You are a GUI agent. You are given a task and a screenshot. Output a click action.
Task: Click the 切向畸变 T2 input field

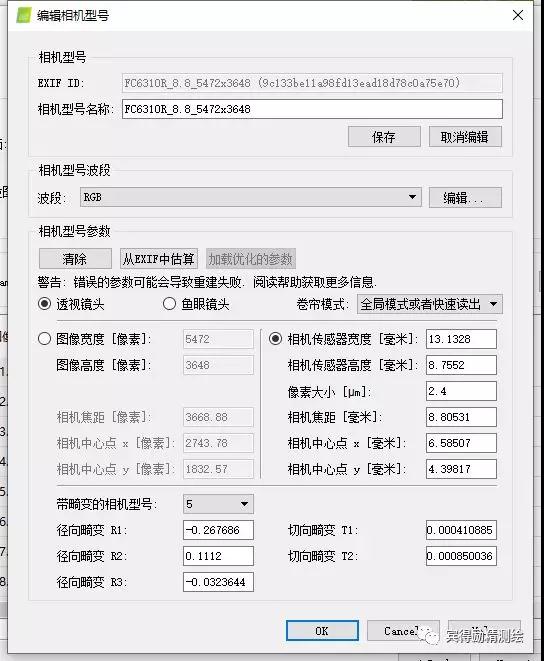[x=461, y=556]
